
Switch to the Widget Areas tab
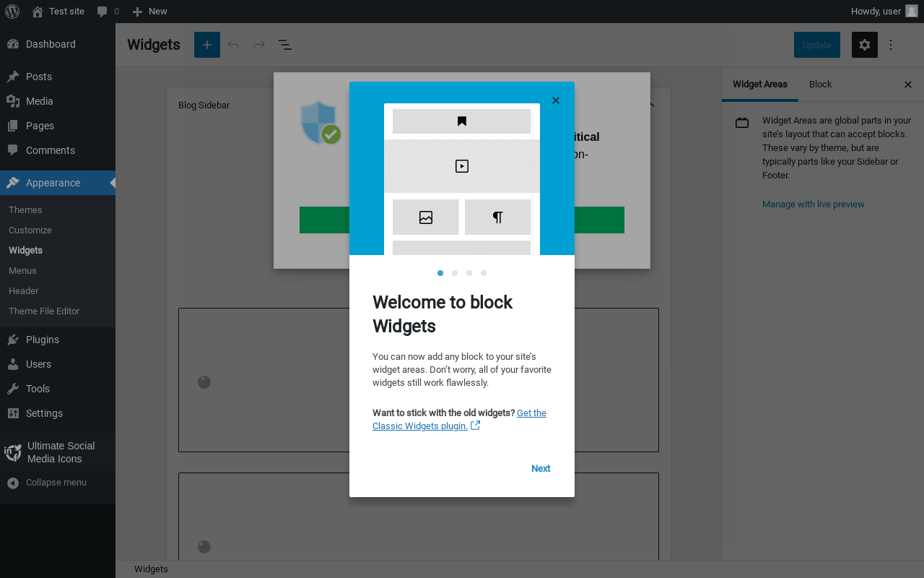(760, 85)
